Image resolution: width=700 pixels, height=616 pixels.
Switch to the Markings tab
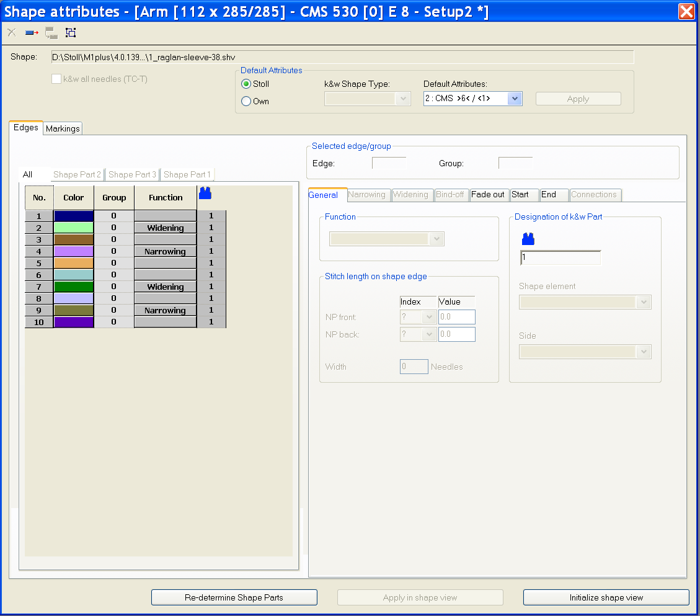63,128
